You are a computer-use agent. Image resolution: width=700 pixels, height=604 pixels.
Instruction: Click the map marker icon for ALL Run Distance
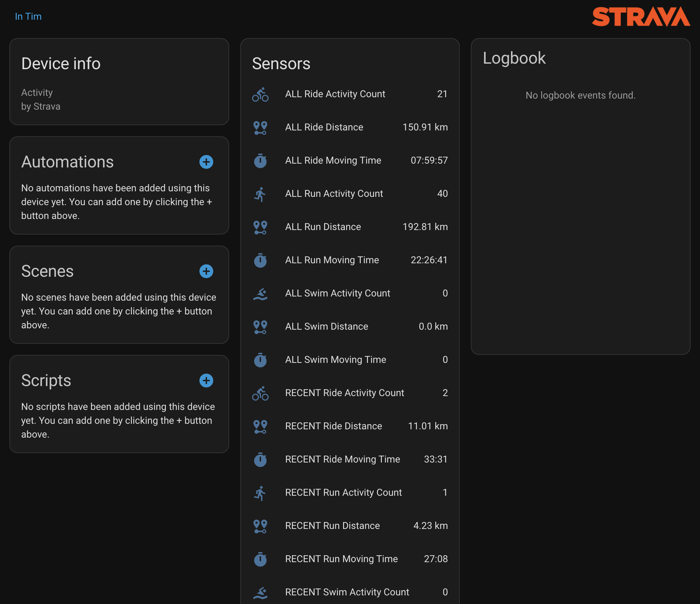(260, 227)
